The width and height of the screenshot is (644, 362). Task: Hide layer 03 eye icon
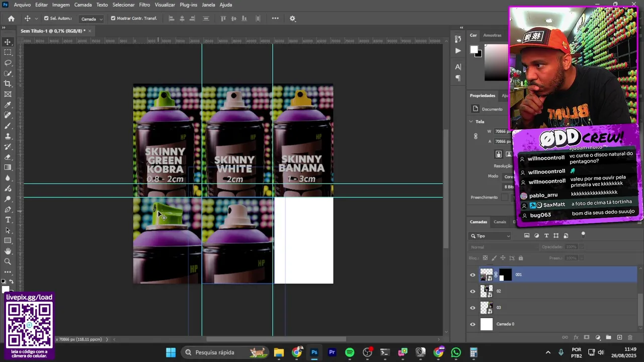point(472,308)
